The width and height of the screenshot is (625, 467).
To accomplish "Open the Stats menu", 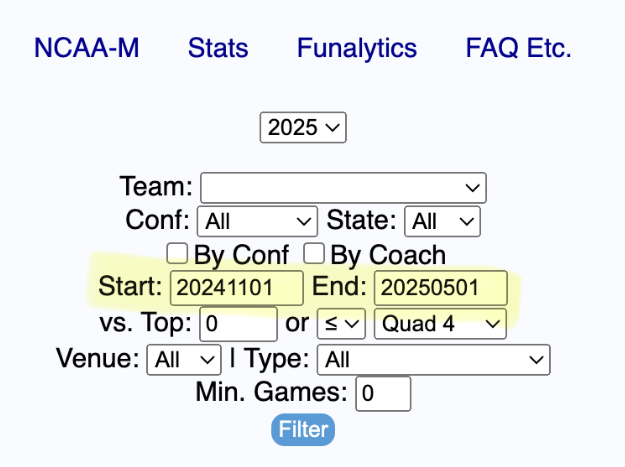I will (218, 48).
